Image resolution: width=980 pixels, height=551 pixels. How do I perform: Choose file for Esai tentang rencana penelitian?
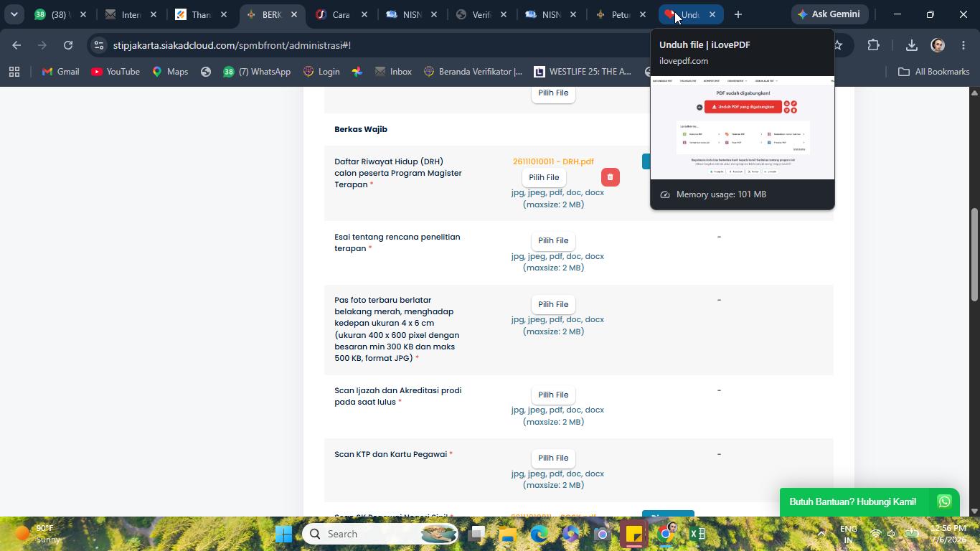pyautogui.click(x=553, y=240)
